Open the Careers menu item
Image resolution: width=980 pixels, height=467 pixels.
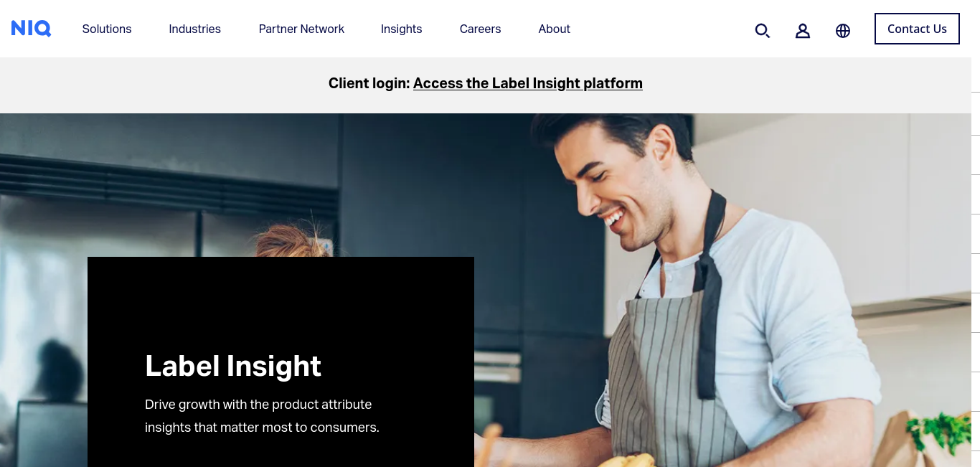(x=480, y=29)
